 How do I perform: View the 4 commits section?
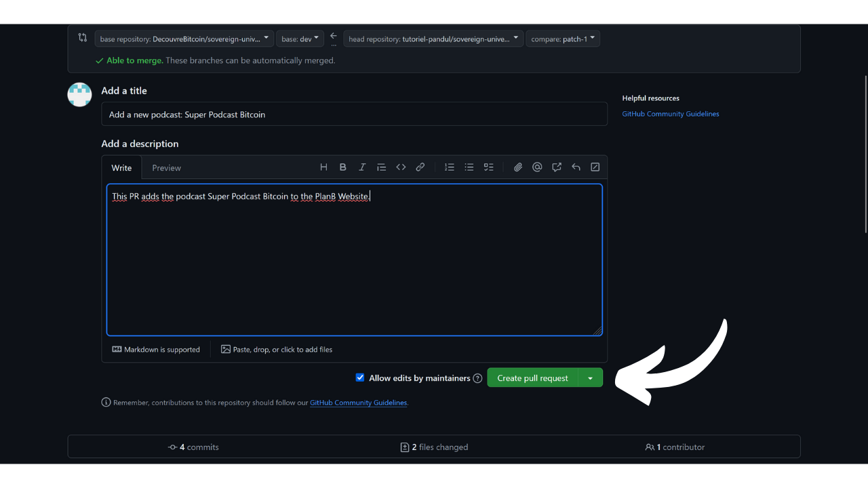(194, 447)
